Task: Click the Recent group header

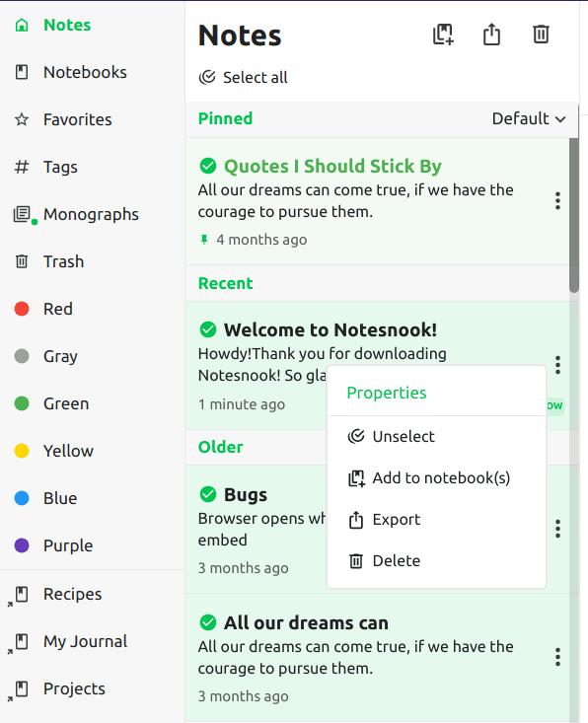Action: pos(225,283)
